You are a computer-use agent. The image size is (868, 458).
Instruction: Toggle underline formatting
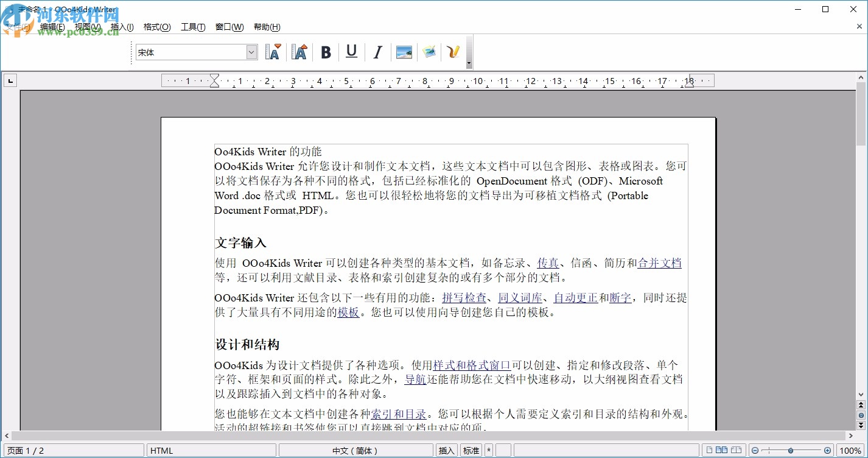(351, 52)
